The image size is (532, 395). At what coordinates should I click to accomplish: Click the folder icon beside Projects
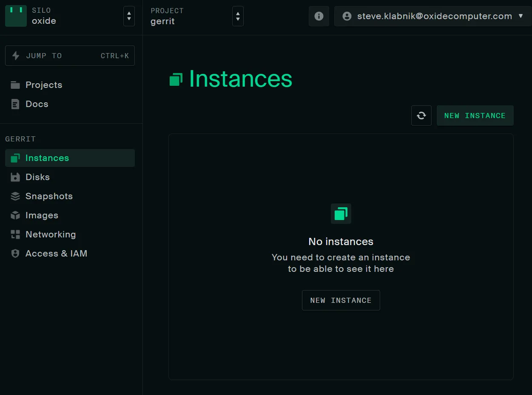pos(15,85)
